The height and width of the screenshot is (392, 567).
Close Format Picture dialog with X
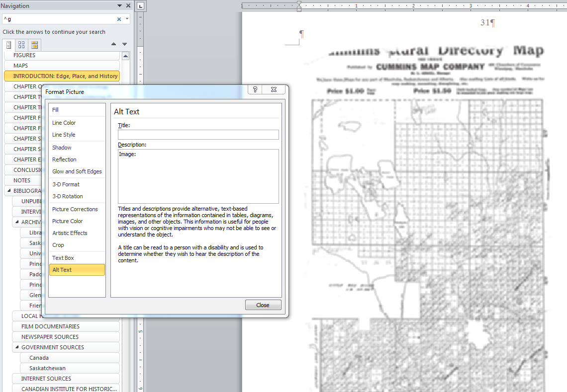pyautogui.click(x=274, y=89)
